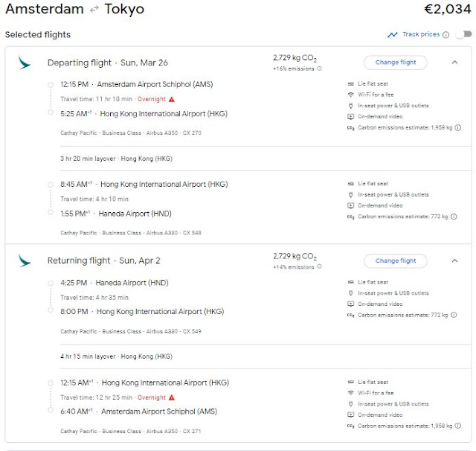476x451 pixels.
Task: Click the carbon estimate info icon for CX 549
Action: click(x=451, y=315)
